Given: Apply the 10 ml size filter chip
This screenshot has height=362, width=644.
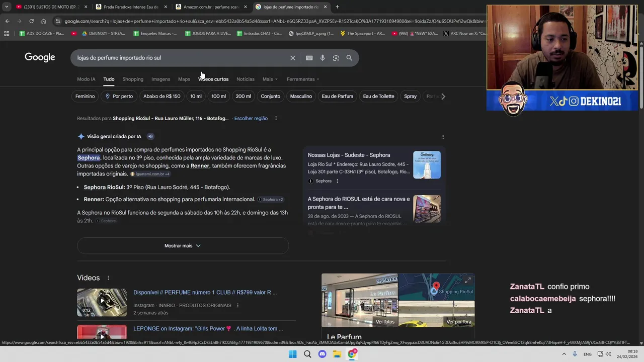Looking at the screenshot, I should coord(196,96).
